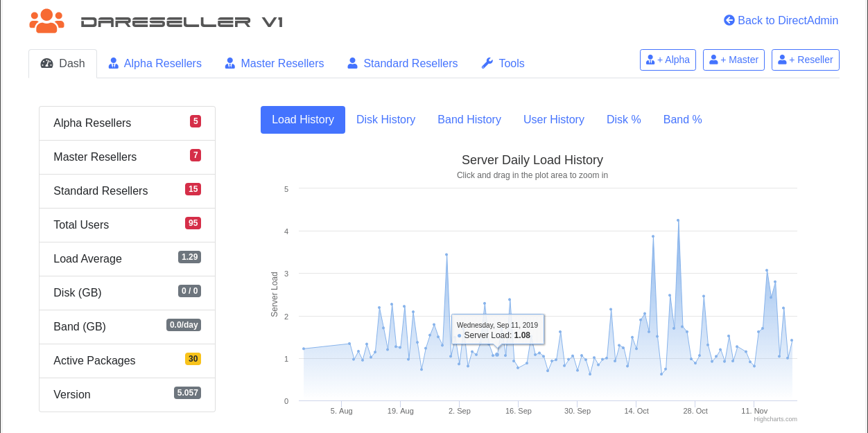Click the user icon in the + Reseller button
This screenshot has height=433, width=868.
[x=782, y=60]
